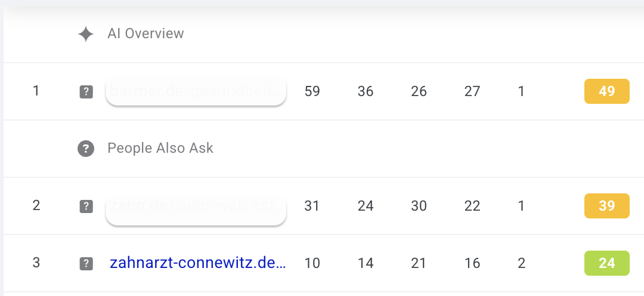Click question-mark icon in row 1
This screenshot has width=644, height=296.
pos(86,92)
